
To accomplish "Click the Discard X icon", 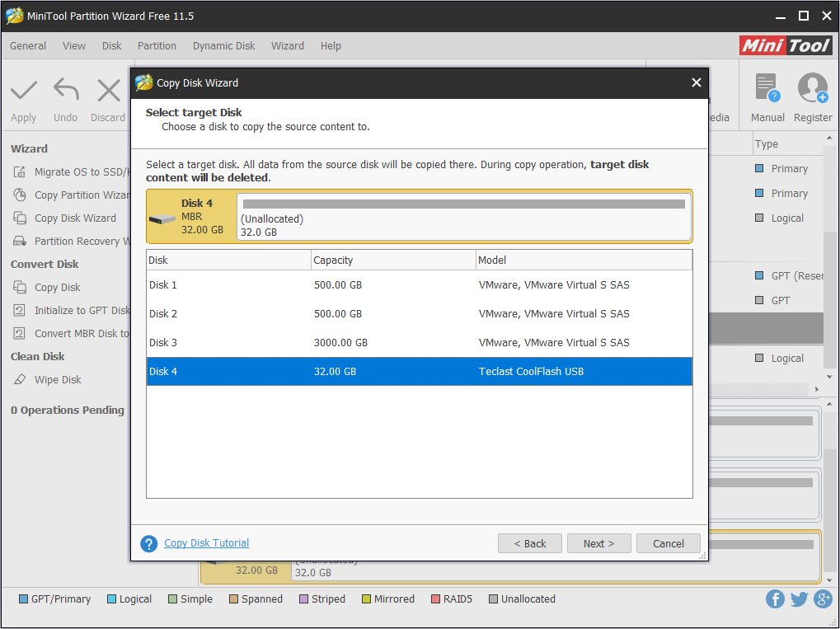I will 109,91.
